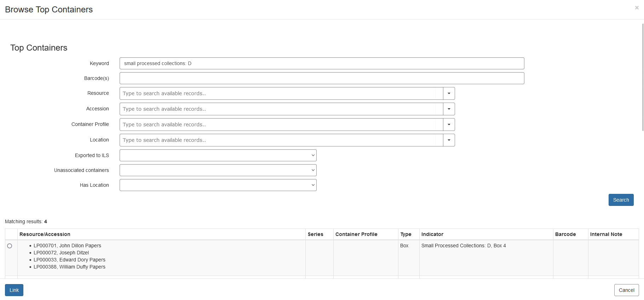Close the Browse Top Containers dialog

point(637,8)
